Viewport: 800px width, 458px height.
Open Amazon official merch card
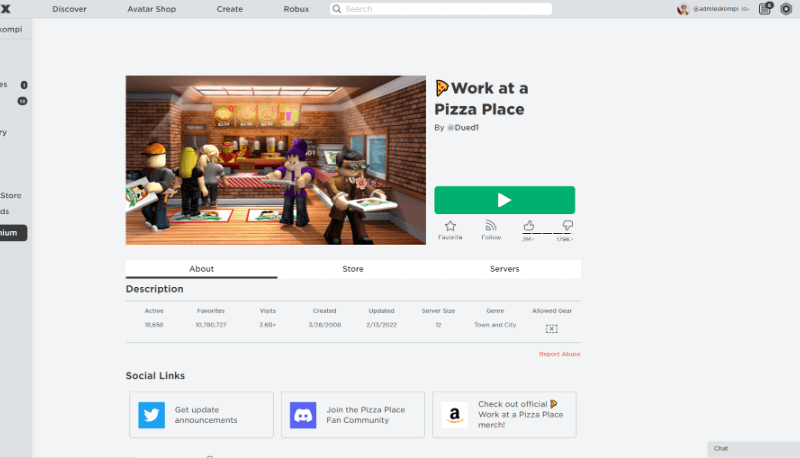(505, 415)
